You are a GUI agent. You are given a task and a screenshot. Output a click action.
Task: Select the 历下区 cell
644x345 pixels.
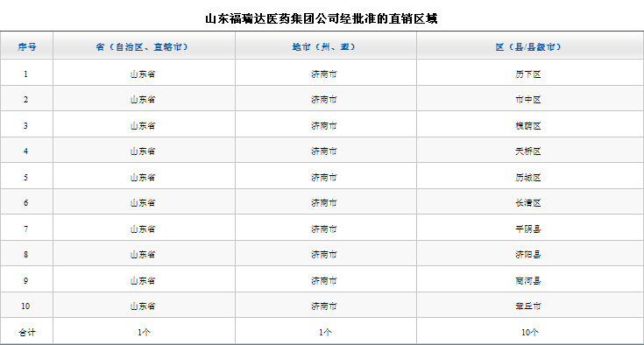pyautogui.click(x=528, y=74)
